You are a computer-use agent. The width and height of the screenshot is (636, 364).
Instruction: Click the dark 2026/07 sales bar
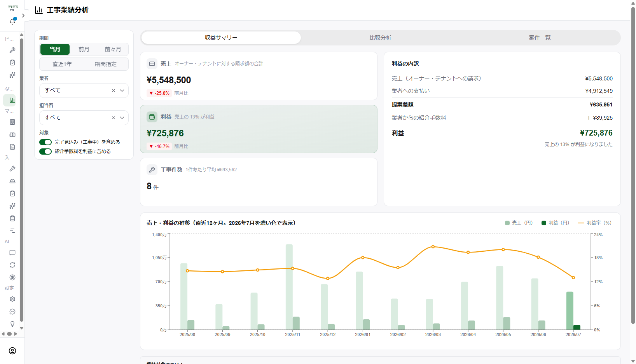tap(570, 311)
